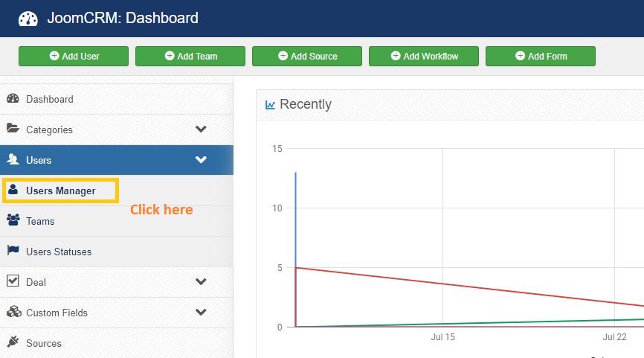Viewport: 644px width, 358px height.
Task: Open Users Statuses submenu item
Action: (116, 252)
